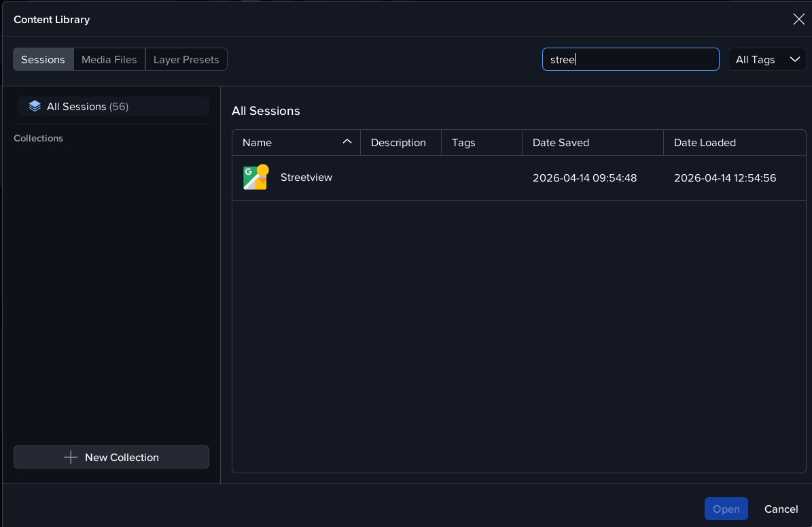
Task: Sort sessions by Date Saved header
Action: [561, 142]
